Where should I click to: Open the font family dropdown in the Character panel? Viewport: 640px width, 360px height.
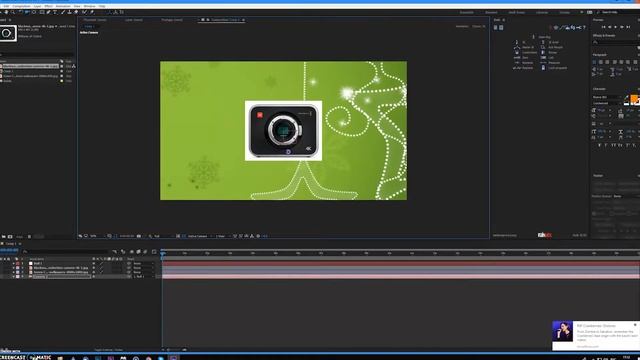[607, 97]
